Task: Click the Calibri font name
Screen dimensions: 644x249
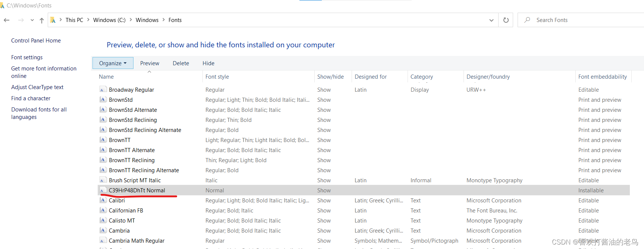Action: point(117,201)
